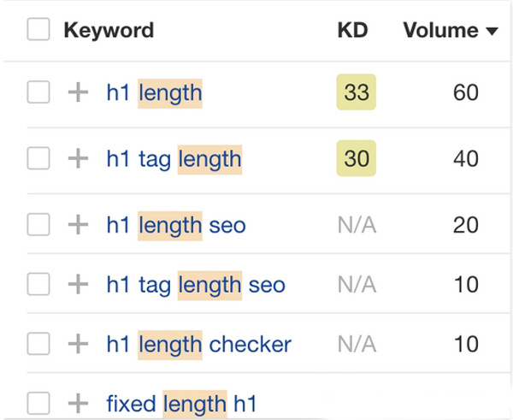Click plus icon next to "h1 length seo"
The height and width of the screenshot is (420, 513).
78,225
